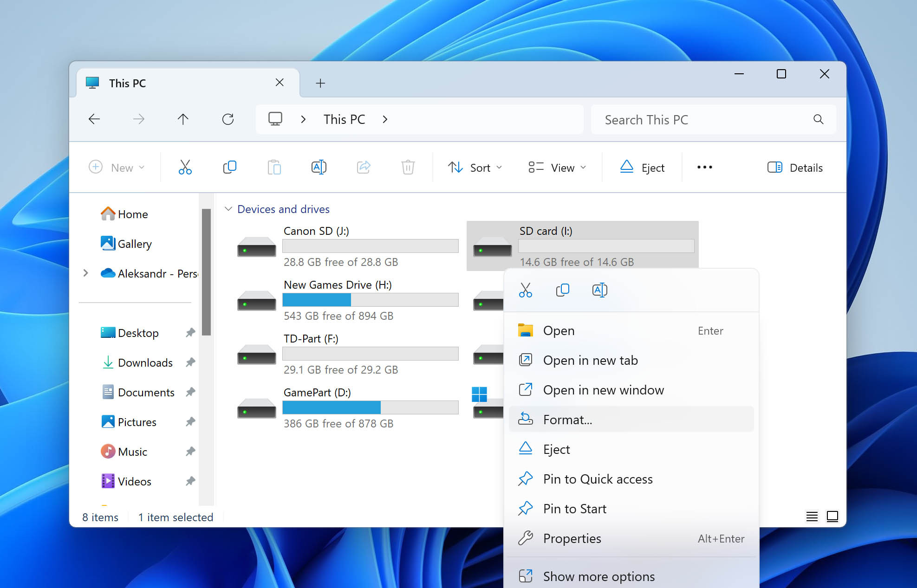Click the Cut icon in the toolbar

[x=185, y=167]
